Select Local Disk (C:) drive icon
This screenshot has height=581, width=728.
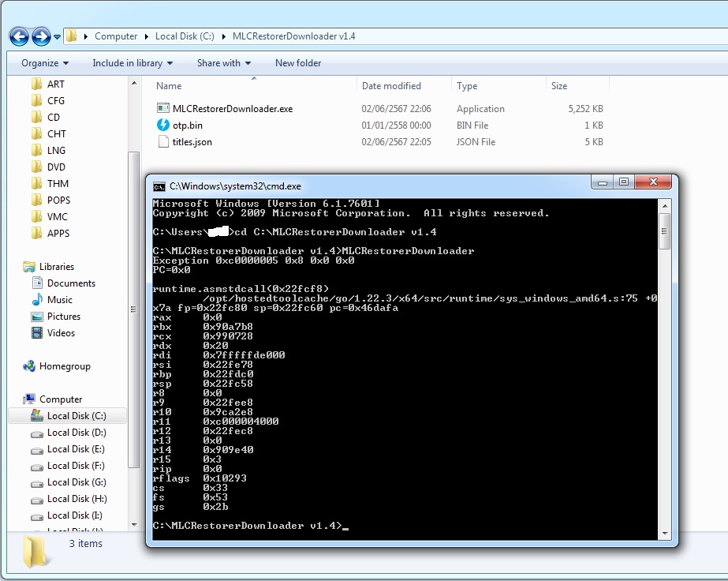(37, 415)
